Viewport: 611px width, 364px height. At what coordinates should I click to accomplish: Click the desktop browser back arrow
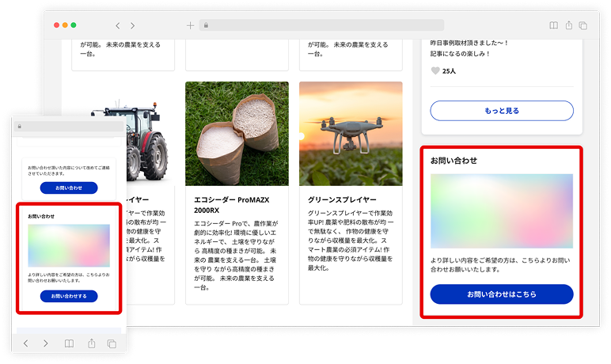coord(117,26)
